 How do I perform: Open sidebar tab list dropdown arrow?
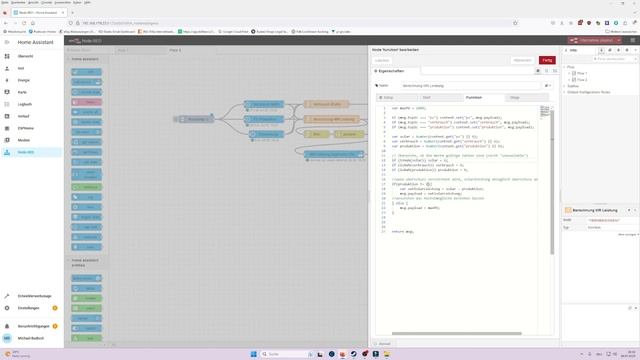tap(636, 50)
